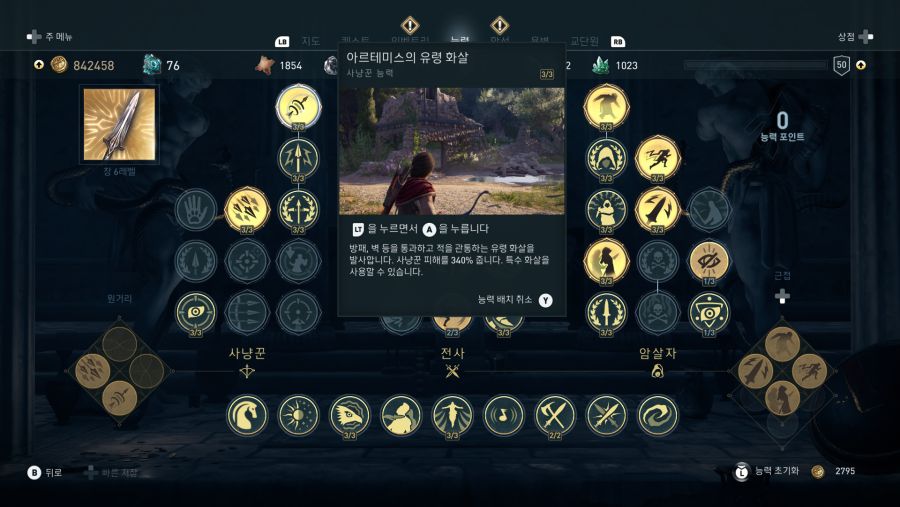The height and width of the screenshot is (507, 900).
Task: Select the Ghost Arrows of Artemis ability icon
Action: coord(298,107)
